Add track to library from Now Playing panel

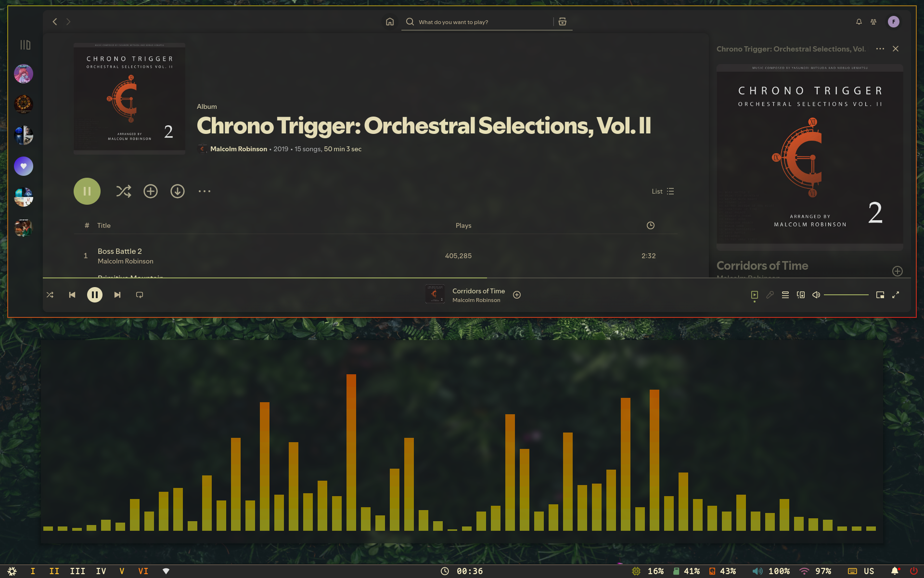tap(898, 271)
